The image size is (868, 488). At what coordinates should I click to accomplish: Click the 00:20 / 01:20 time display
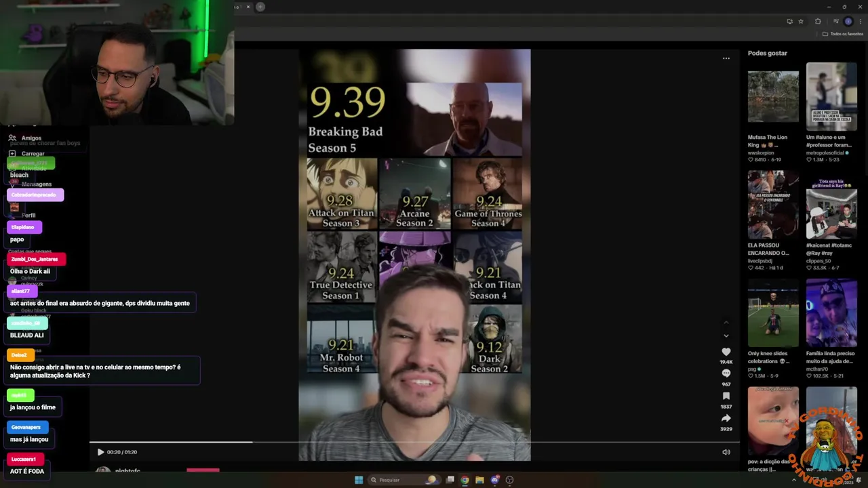(x=122, y=452)
